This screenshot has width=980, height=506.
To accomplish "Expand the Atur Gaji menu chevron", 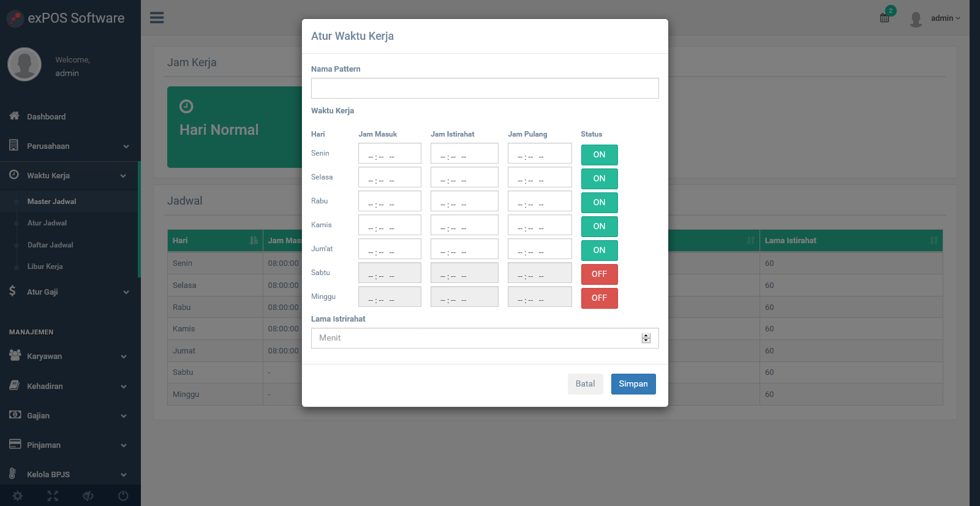I will click(x=126, y=292).
